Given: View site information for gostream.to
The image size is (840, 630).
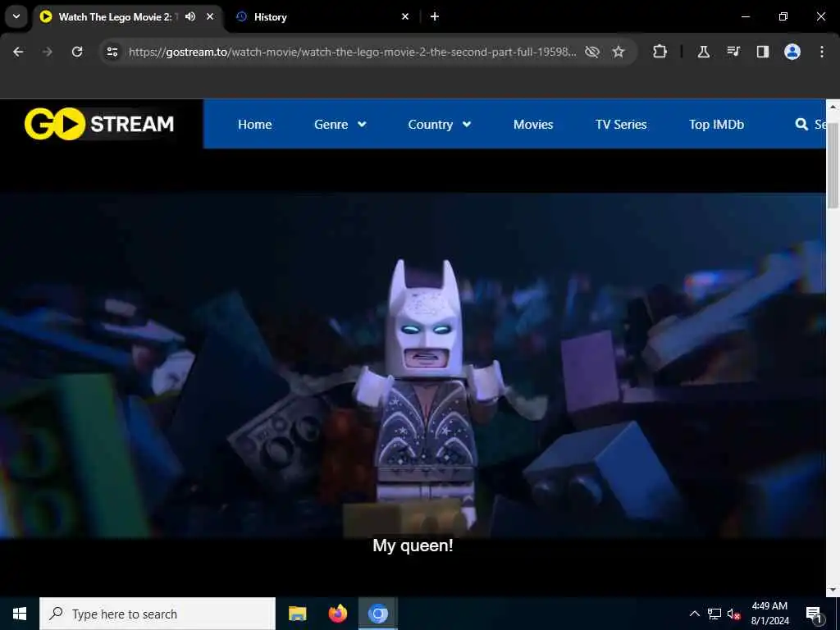Looking at the screenshot, I should pos(112,52).
